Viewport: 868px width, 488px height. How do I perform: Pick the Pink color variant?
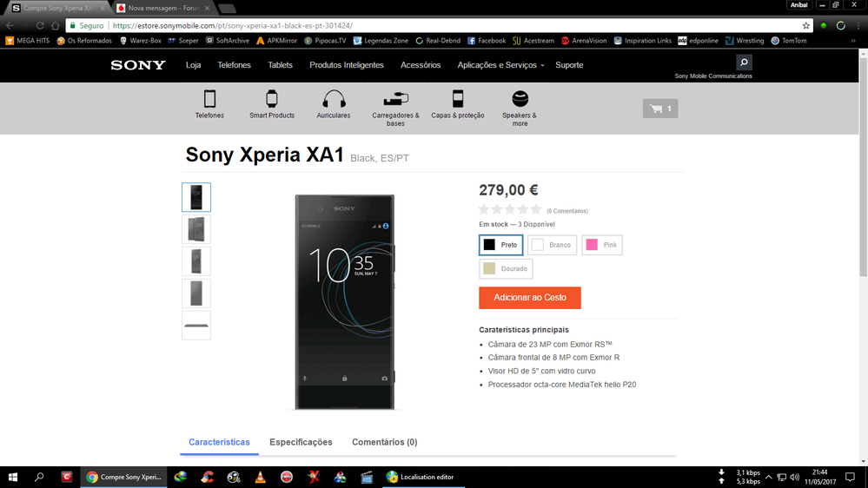[x=601, y=245]
